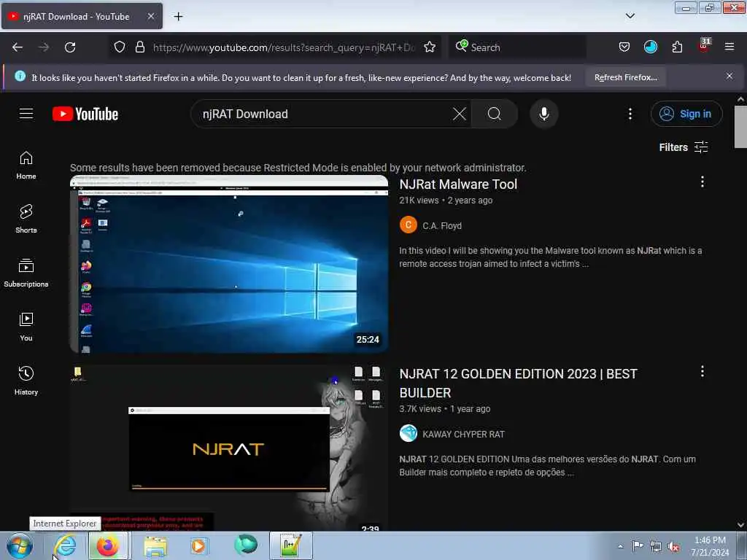Open KAWAY CHYPER RAT channel avatar
This screenshot has height=560, width=747.
coord(409,433)
